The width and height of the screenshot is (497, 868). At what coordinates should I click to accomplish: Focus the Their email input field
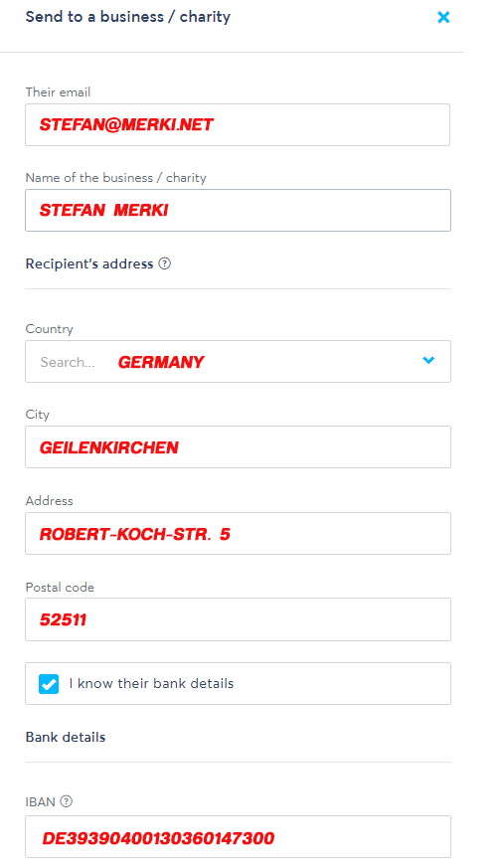pos(238,124)
